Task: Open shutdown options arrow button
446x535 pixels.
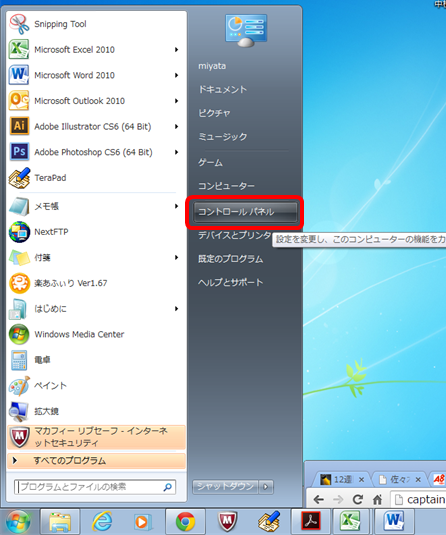Action: click(266, 487)
